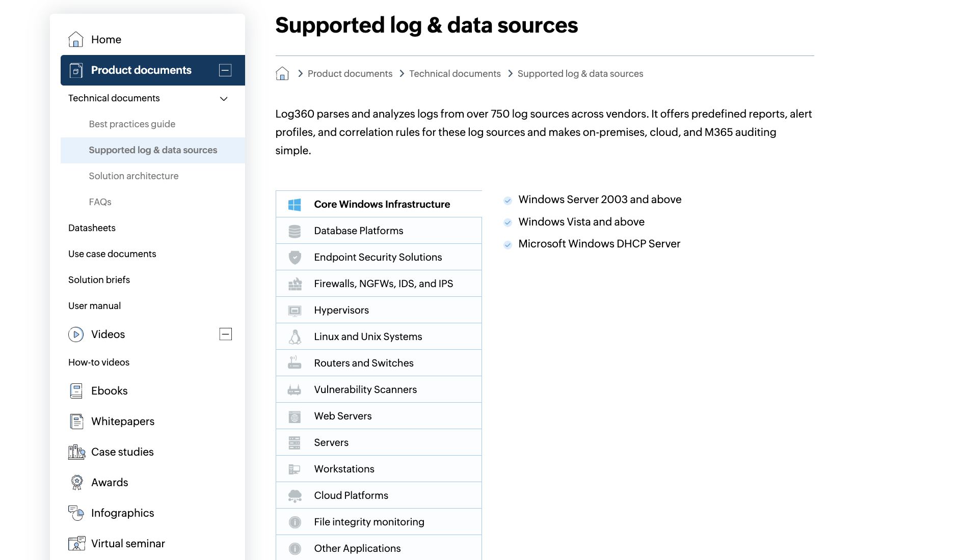Click Supported log & data sources breadcrumb

coord(580,74)
